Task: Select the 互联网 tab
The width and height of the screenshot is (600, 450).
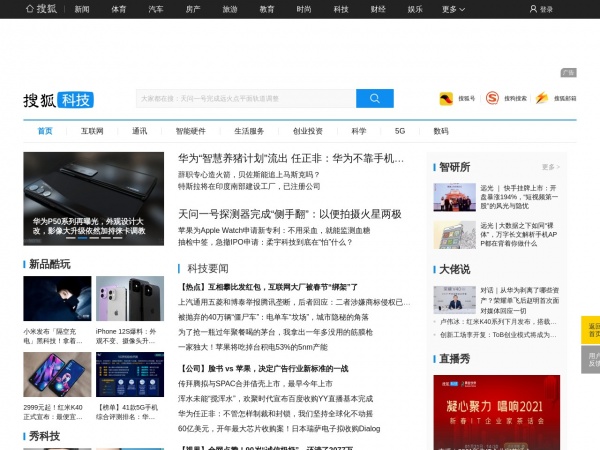Action: [92, 131]
